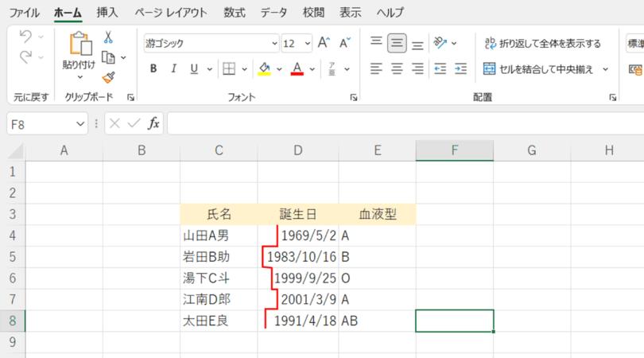Select row 5 header
644x358 pixels.
[12, 257]
